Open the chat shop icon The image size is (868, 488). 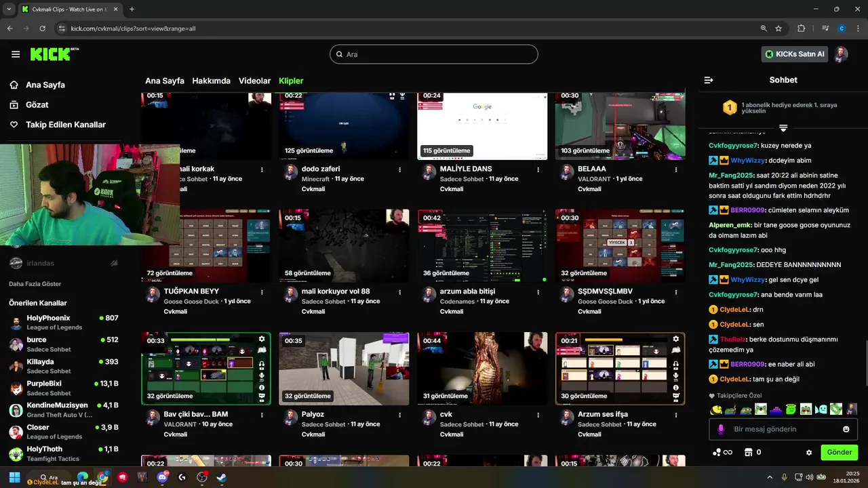click(749, 452)
